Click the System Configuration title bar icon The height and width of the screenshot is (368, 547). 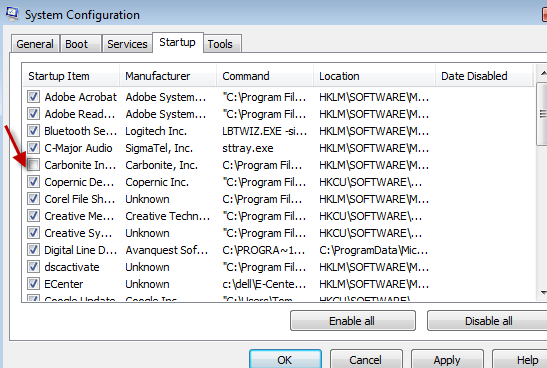coord(12,14)
